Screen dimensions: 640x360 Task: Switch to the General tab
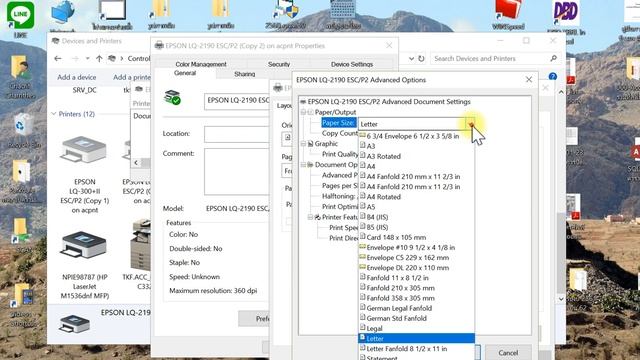(x=185, y=73)
